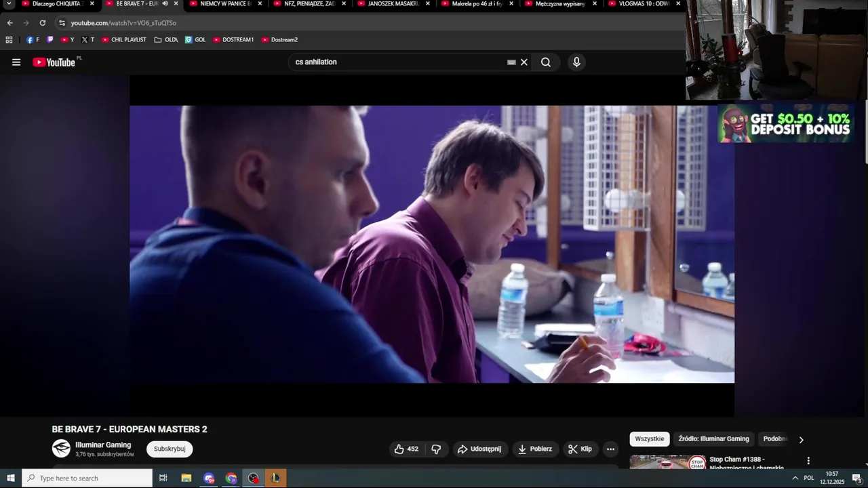
Task: Show hidden system tray icons
Action: pyautogui.click(x=795, y=478)
